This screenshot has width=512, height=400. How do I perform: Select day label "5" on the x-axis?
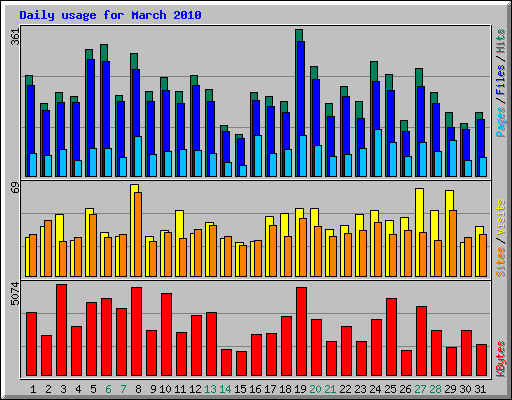(93, 389)
